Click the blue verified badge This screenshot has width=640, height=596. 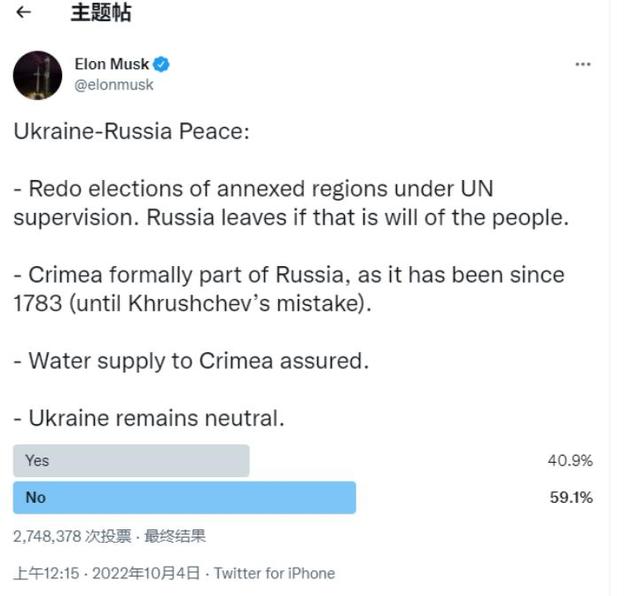coord(161,64)
